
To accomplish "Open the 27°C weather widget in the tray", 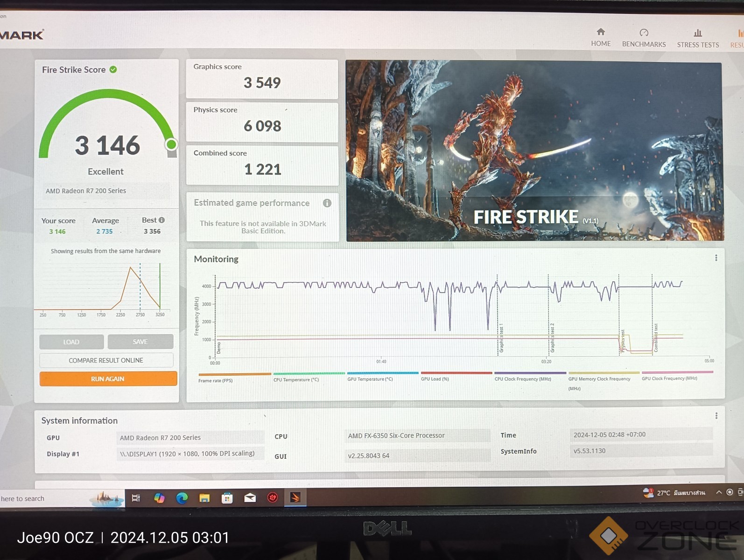I will coord(674,493).
